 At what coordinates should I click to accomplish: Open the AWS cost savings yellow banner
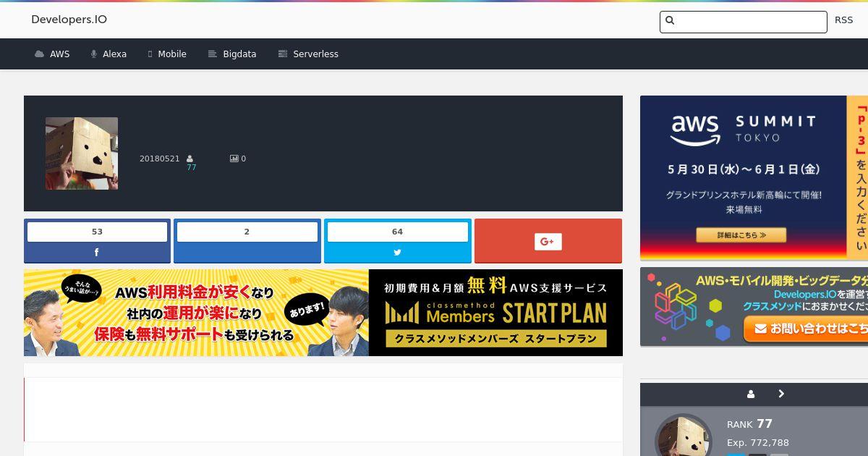196,313
